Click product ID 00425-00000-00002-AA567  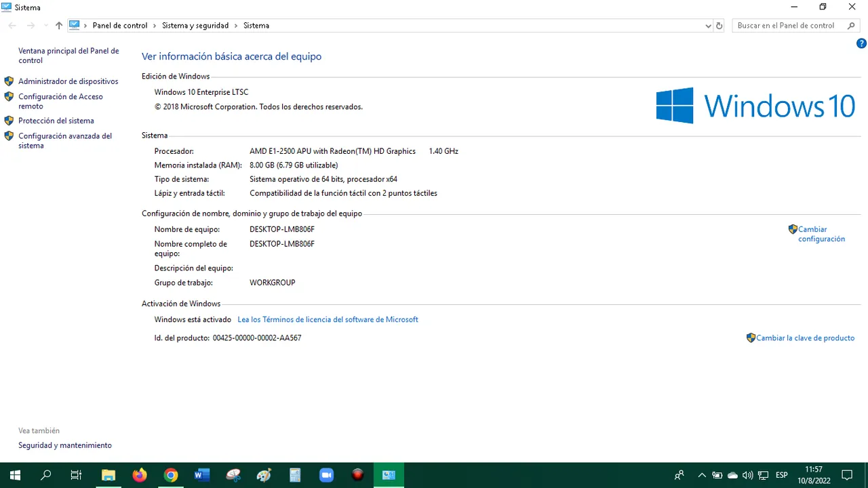pos(257,338)
